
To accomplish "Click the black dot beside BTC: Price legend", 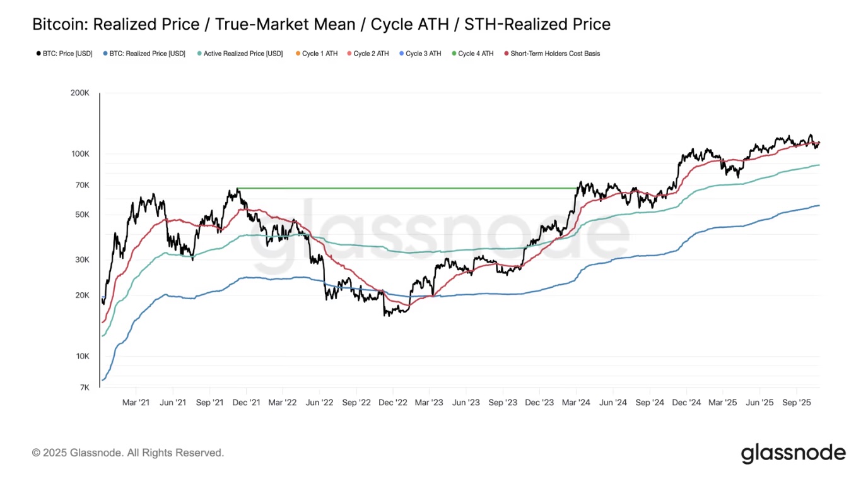I will (38, 54).
